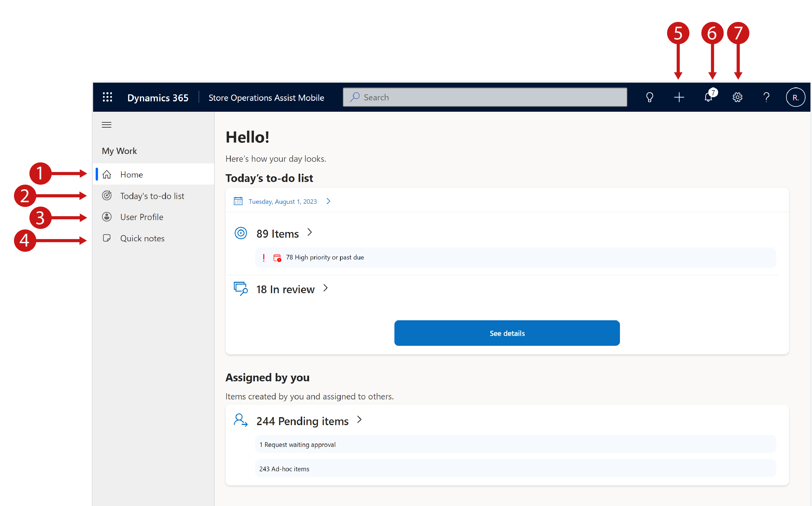Click the light bulb ideas icon
The image size is (812, 506).
[x=649, y=96]
